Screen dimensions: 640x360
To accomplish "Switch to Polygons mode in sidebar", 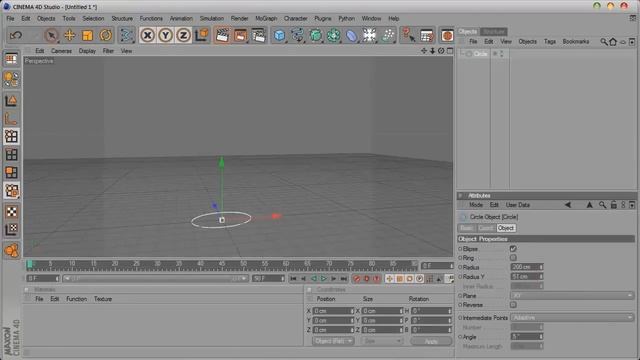I will pos(11,172).
